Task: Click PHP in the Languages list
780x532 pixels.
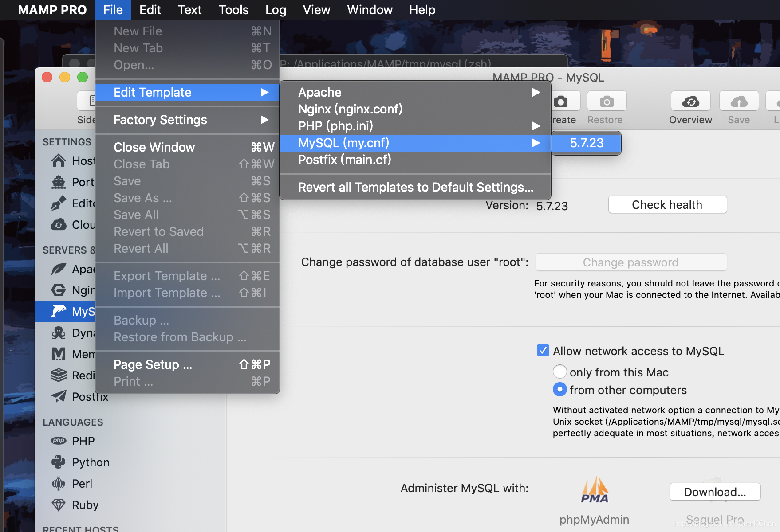Action: pos(83,441)
